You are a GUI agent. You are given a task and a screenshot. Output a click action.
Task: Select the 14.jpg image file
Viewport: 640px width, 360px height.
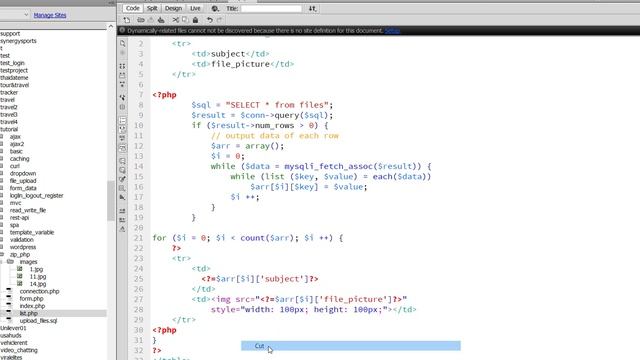pos(38,284)
